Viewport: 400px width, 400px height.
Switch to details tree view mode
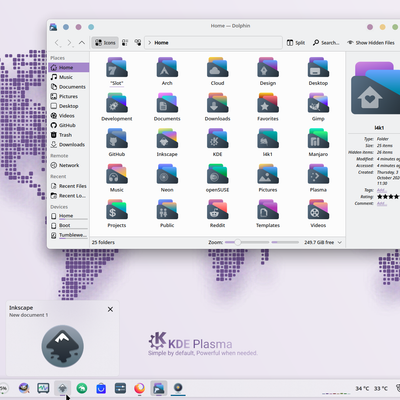tap(138, 43)
